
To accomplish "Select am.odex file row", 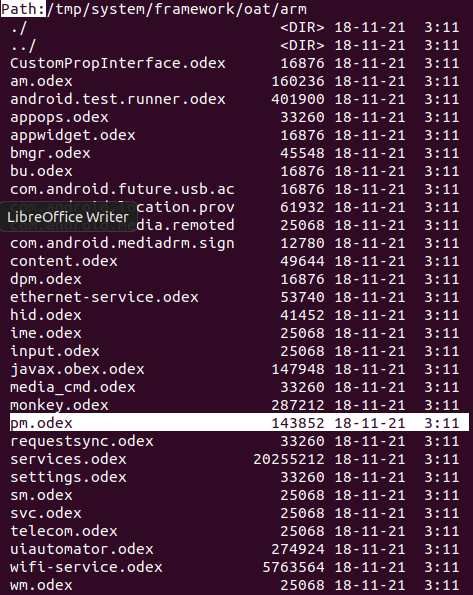I will 239,81.
